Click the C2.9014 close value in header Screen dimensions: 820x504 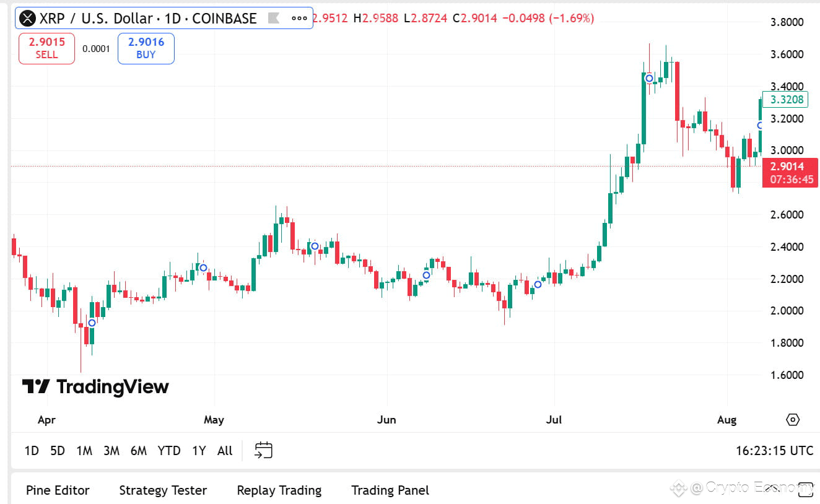coord(475,19)
